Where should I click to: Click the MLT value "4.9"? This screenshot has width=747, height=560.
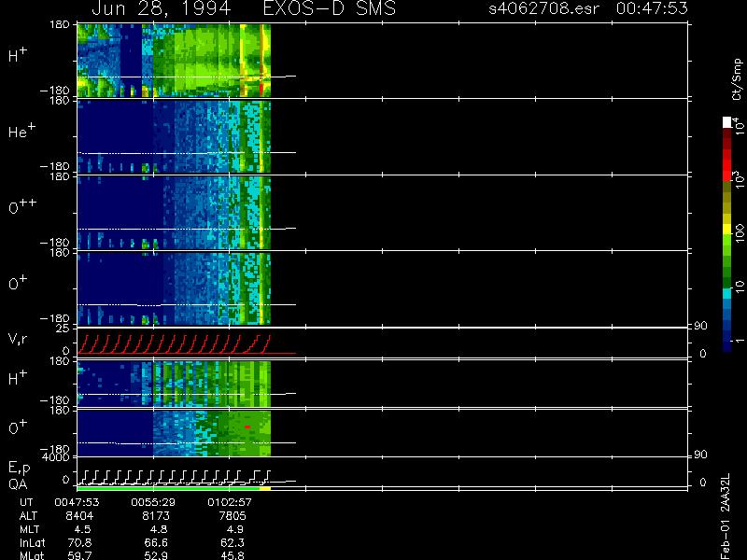235,529
